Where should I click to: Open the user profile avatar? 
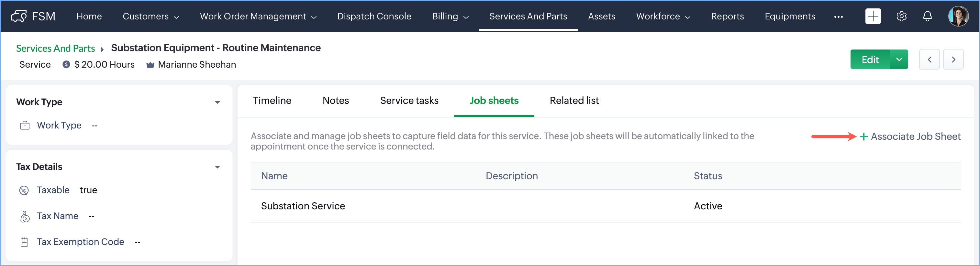[x=958, y=16]
